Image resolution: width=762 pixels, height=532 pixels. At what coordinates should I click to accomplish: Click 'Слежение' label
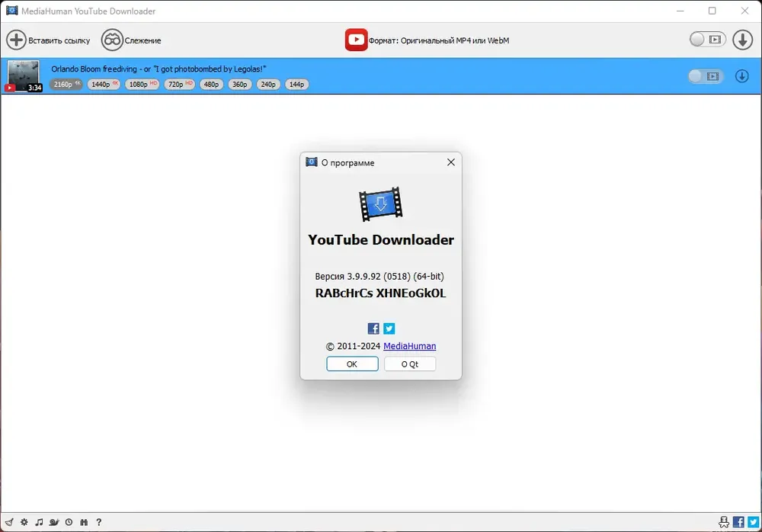(x=143, y=40)
